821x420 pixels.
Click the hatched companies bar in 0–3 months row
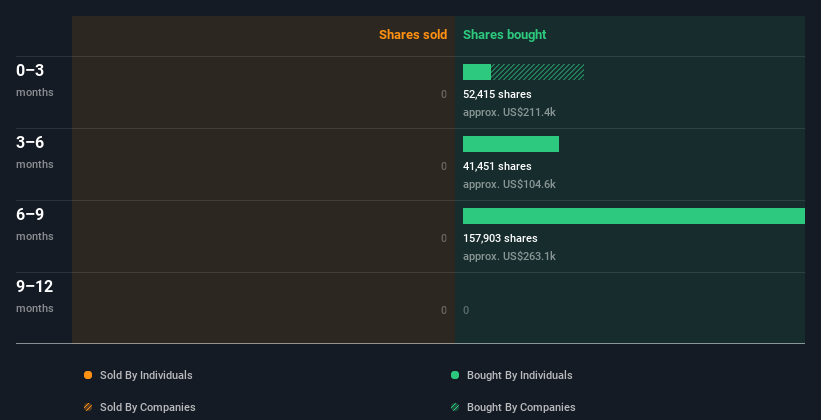tap(538, 72)
